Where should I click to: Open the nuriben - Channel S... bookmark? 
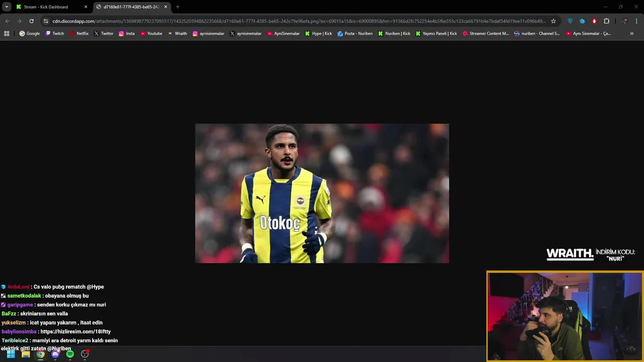537,34
